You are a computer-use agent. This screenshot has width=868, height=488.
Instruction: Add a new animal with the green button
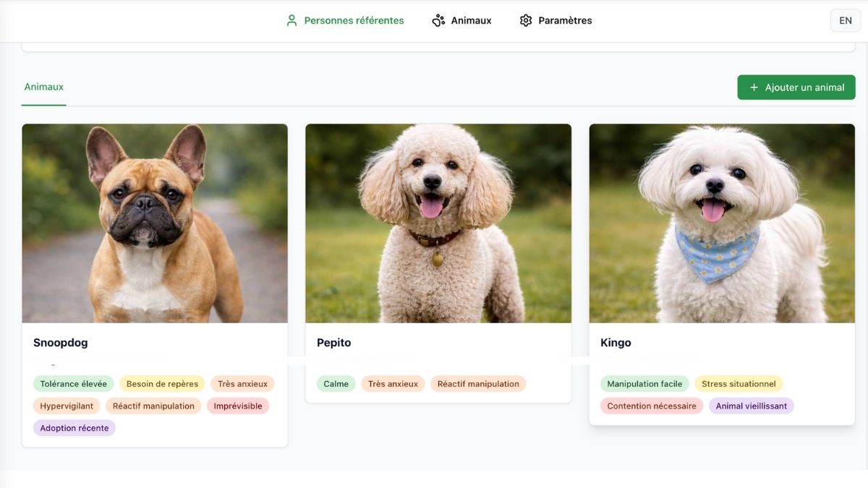coord(796,87)
